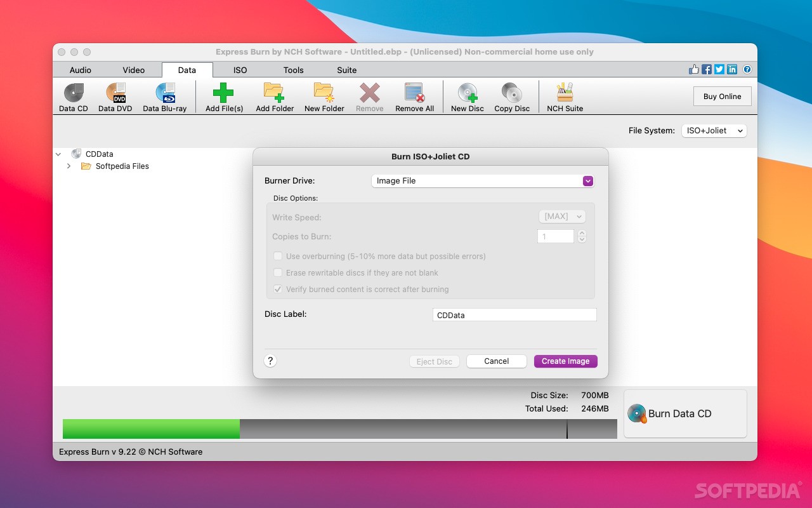
Task: Open the Burner Drive Image File dropdown
Action: coord(483,181)
